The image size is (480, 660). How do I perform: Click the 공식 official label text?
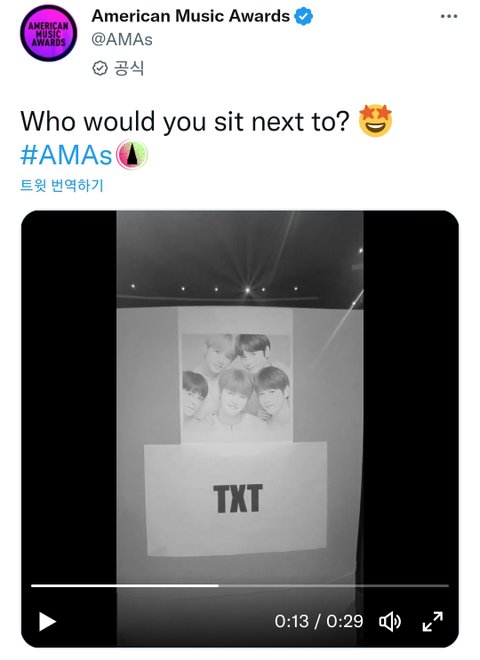(x=129, y=68)
